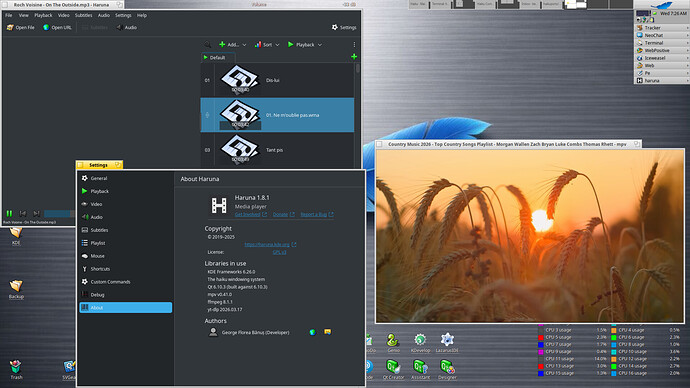Open the Playback menu in menu bar
The image size is (690, 388).
coord(43,15)
